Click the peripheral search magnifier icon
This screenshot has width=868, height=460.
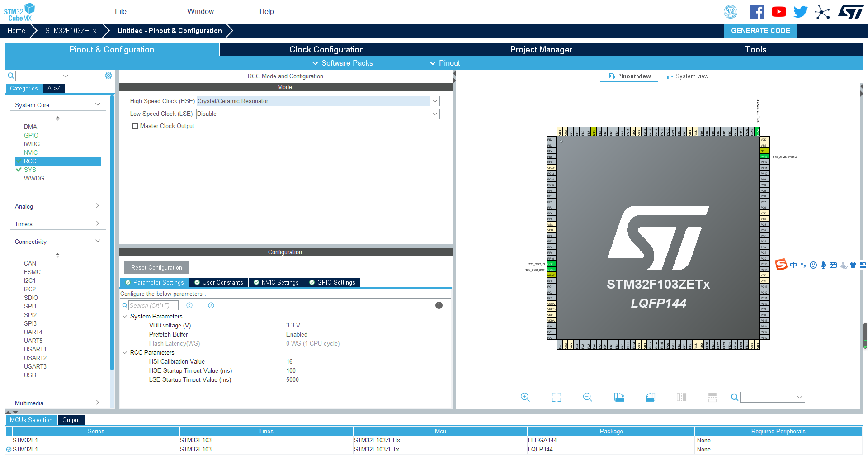11,76
